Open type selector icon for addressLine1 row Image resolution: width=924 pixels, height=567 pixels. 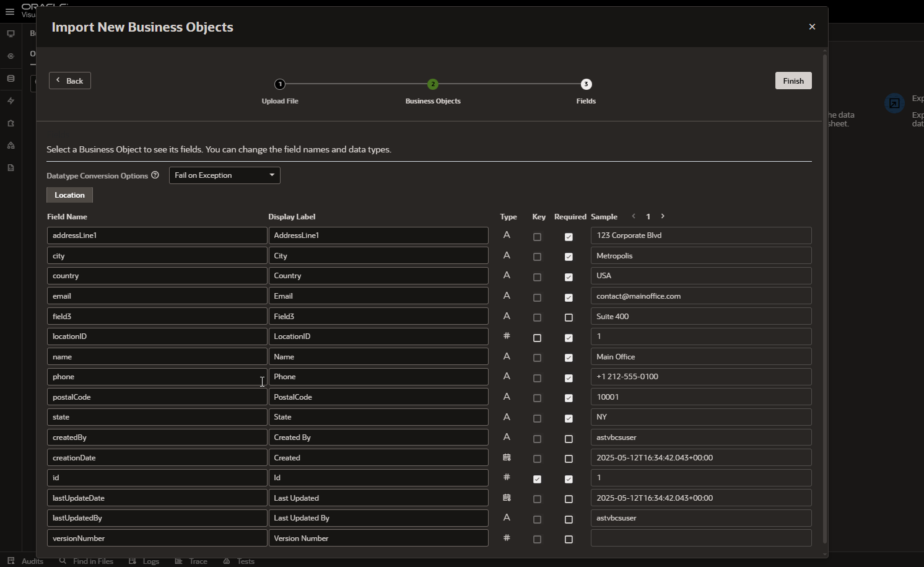(507, 235)
